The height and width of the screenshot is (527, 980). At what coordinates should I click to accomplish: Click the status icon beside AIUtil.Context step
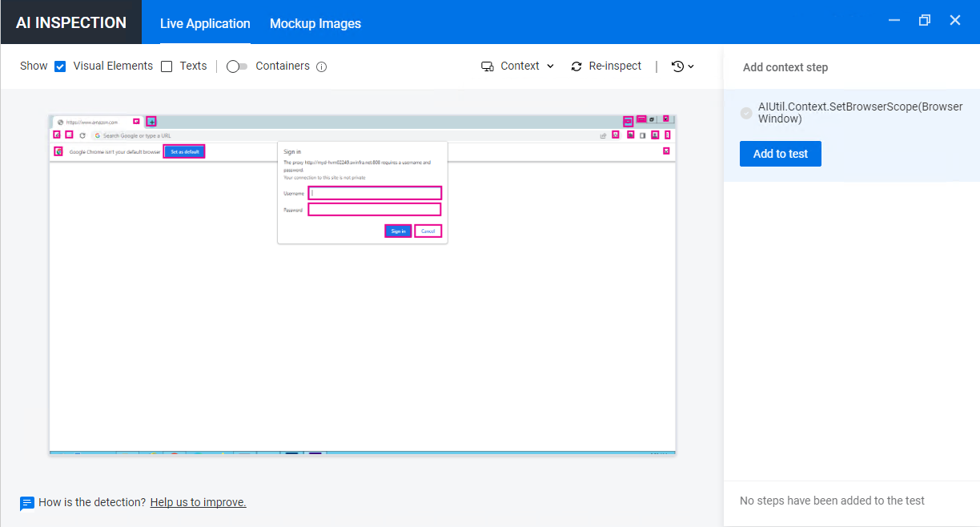click(x=745, y=113)
